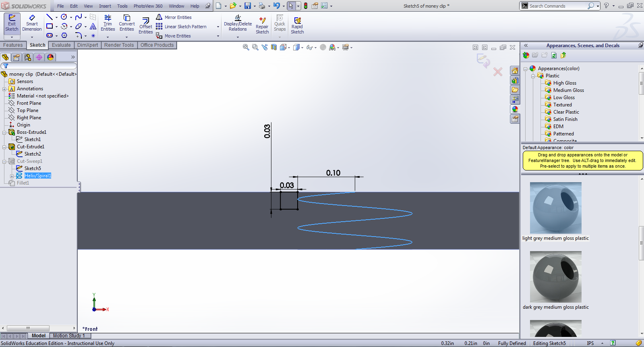Select the Sketch Fillet tool
Image resolution: width=644 pixels, height=347 pixels.
point(79,35)
